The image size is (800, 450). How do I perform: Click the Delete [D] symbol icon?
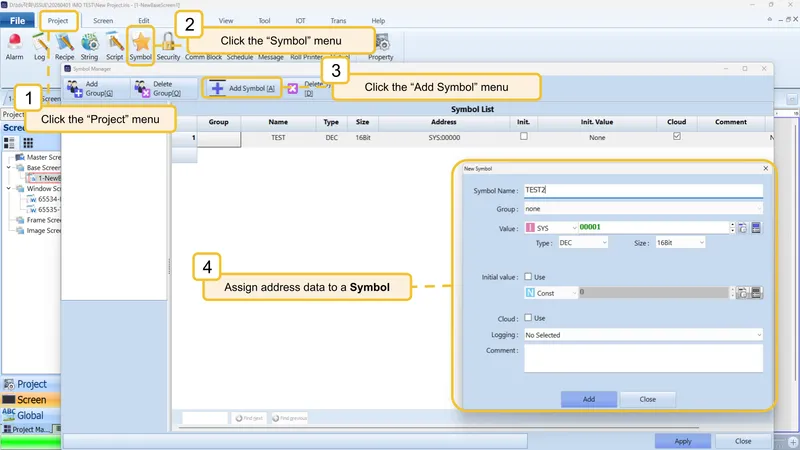pyautogui.click(x=292, y=89)
